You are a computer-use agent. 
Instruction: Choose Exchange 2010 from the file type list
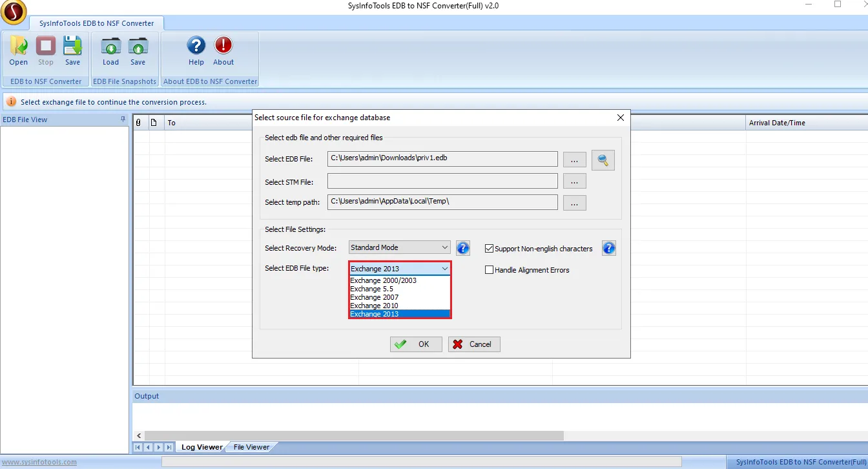(375, 306)
